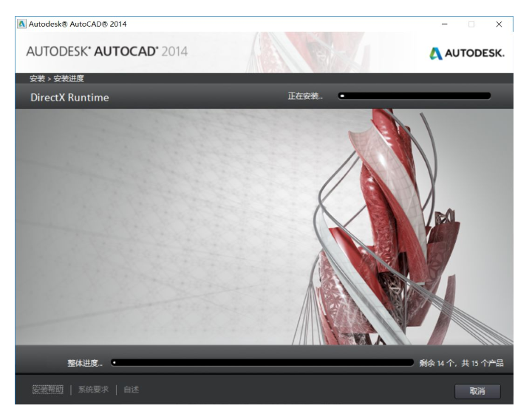Screen dimensions: 532x417
Task: Click the Autodesk logo in the header
Action: 466,53
